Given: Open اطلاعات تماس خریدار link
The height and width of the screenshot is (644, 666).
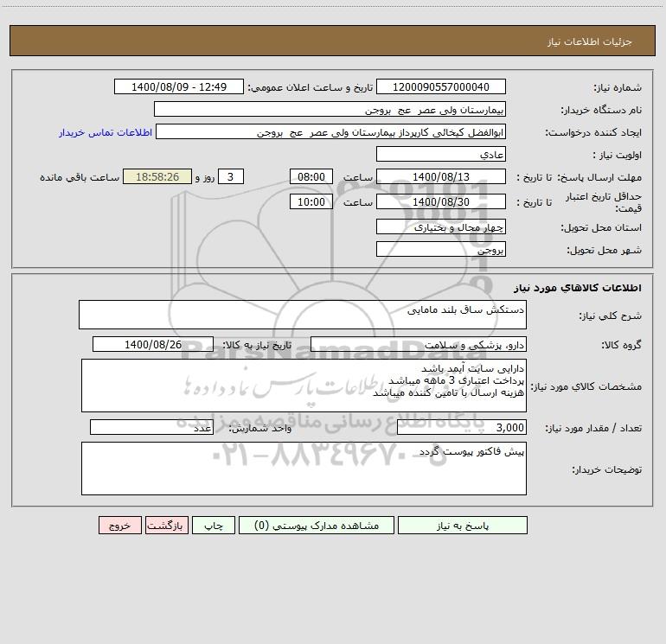Looking at the screenshot, I should (x=106, y=132).
